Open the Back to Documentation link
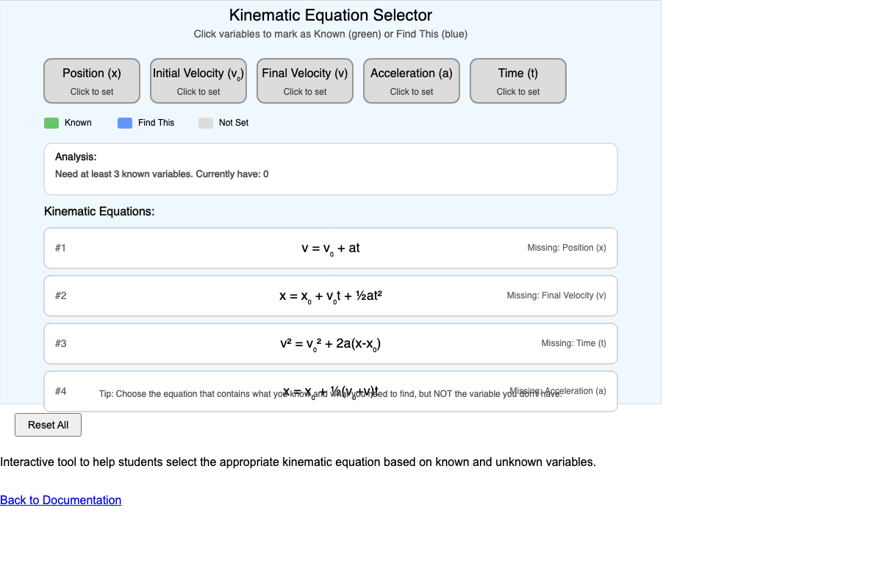 point(60,500)
